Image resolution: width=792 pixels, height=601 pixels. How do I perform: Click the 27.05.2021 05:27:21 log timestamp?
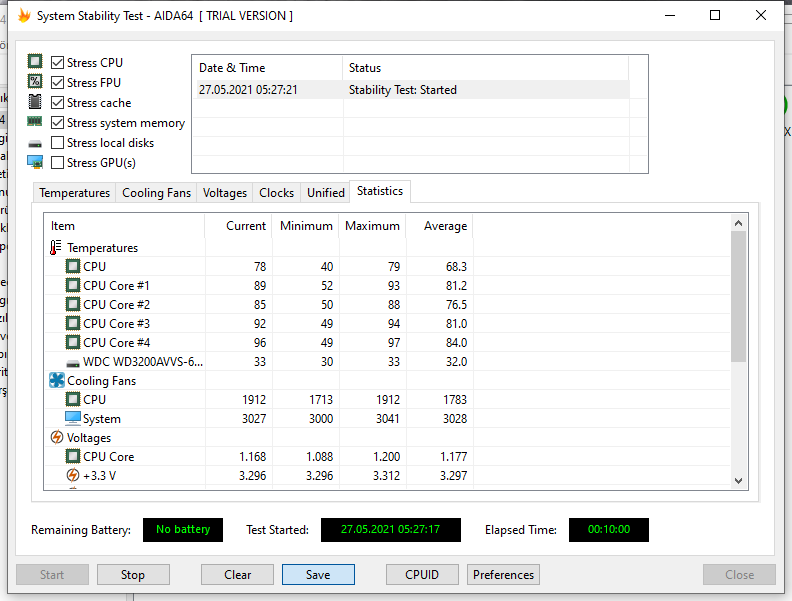(x=248, y=90)
